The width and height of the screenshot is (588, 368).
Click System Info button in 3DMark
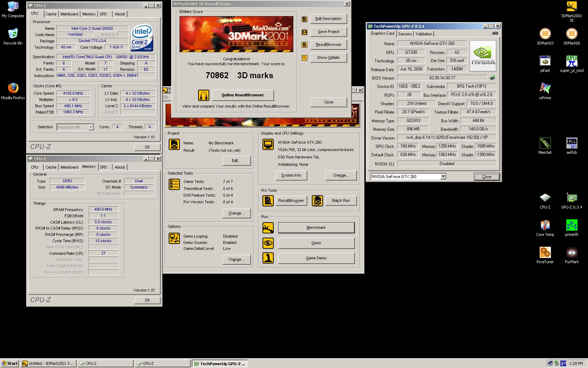coord(291,175)
